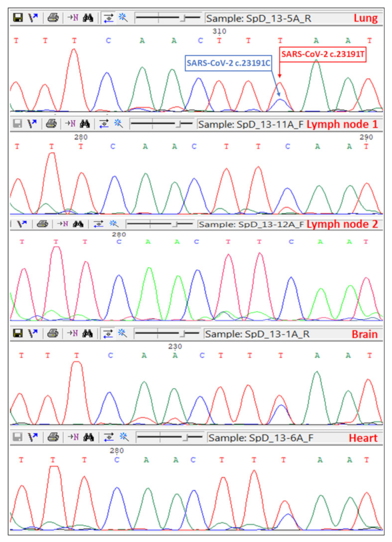This screenshot has height=542, width=392.
Task: Click the export icon in SpD_13-11A_F toolbar
Action: click(32, 124)
